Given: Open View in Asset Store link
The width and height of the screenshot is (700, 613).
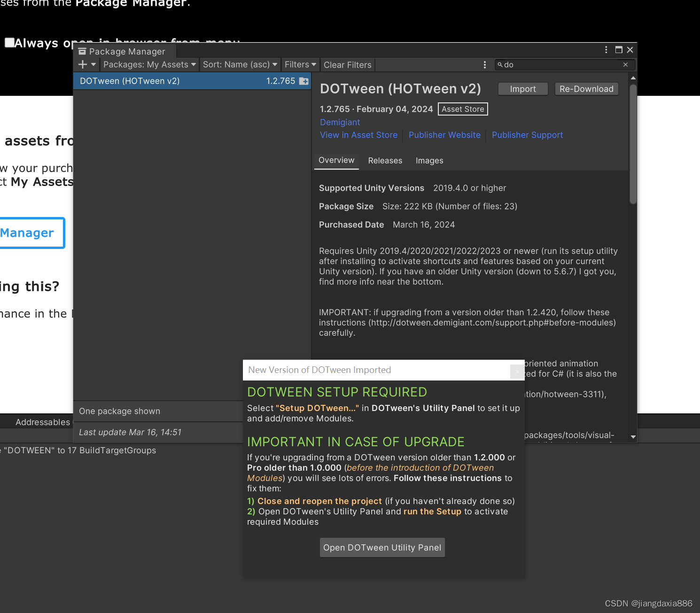Looking at the screenshot, I should point(358,135).
